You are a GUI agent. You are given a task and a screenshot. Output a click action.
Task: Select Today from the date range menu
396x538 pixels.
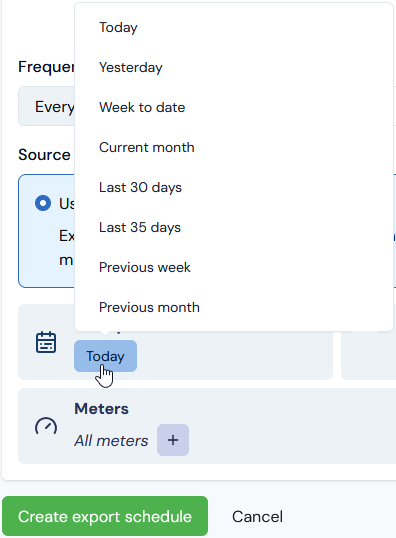point(234,27)
